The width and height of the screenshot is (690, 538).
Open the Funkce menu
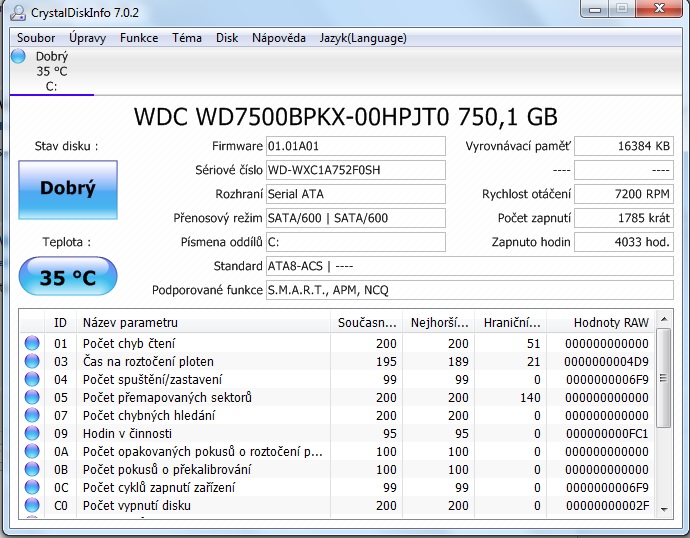coord(139,38)
